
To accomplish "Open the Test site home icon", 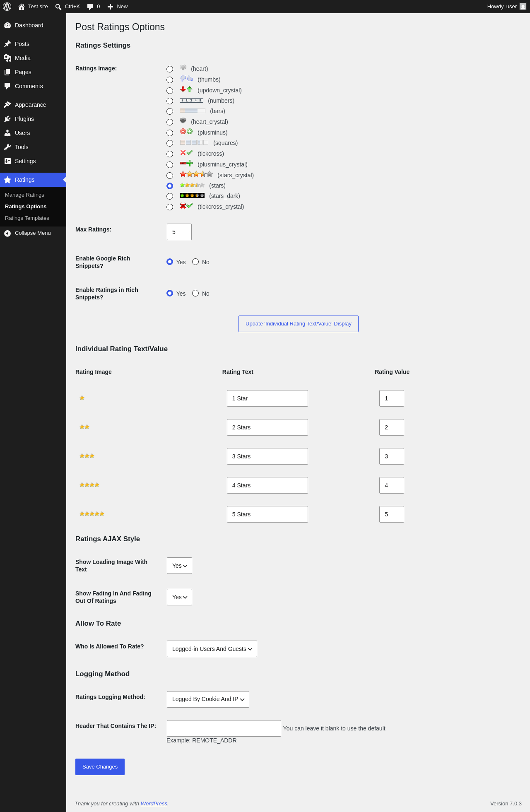I will pyautogui.click(x=22, y=7).
